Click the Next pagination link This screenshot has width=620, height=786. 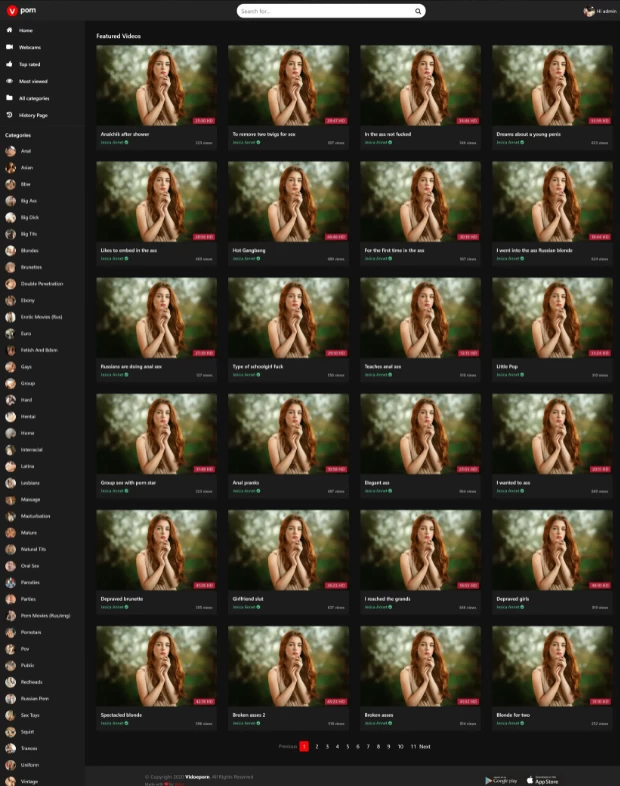(x=425, y=746)
